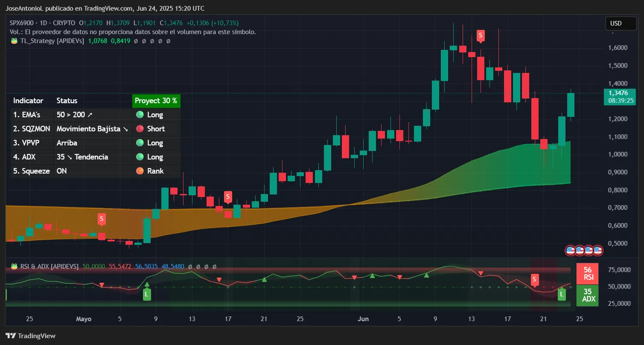644x345 pixels.
Task: Click the 1. EMA's row label
Action: (x=28, y=115)
